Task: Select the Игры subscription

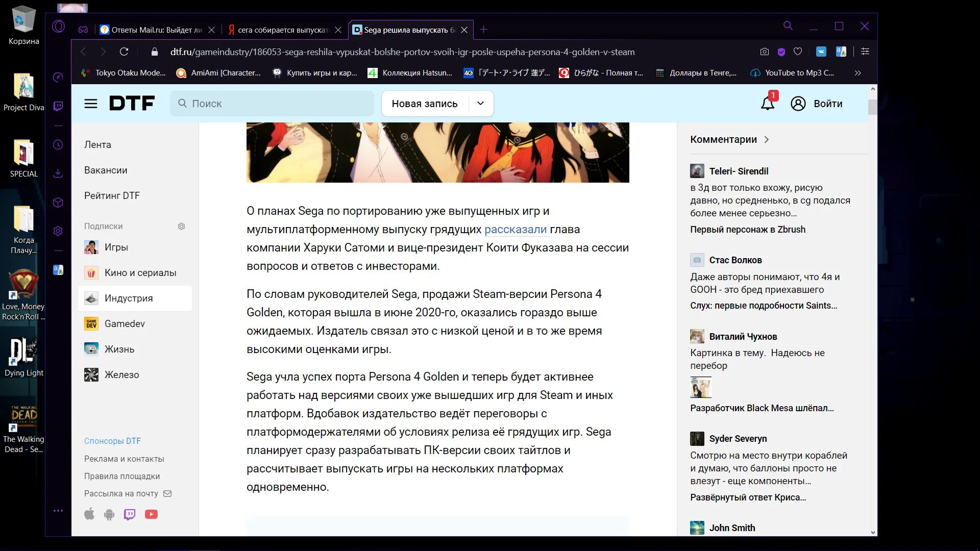Action: pos(135,247)
